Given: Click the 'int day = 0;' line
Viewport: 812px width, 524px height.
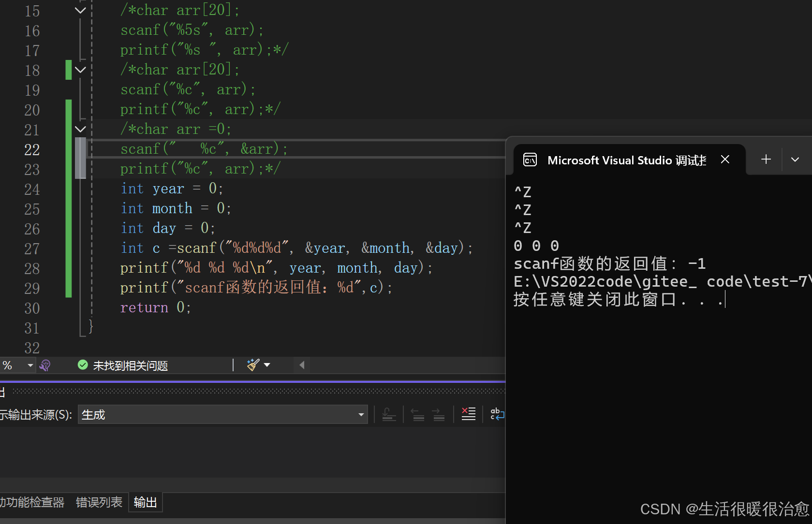Looking at the screenshot, I should [168, 228].
